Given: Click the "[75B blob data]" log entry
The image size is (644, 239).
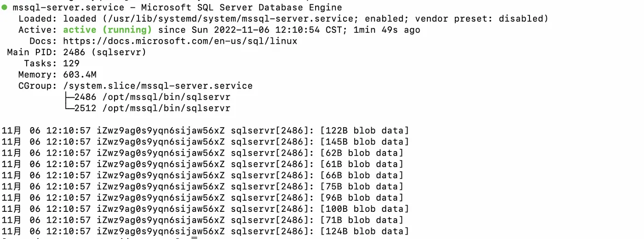Looking at the screenshot, I should (362, 187).
